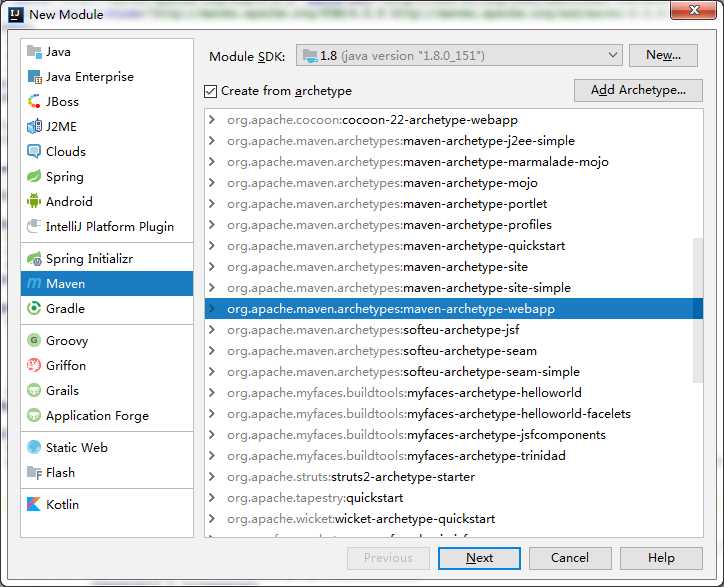The width and height of the screenshot is (724, 587).
Task: Click New SDK button
Action: tap(663, 55)
